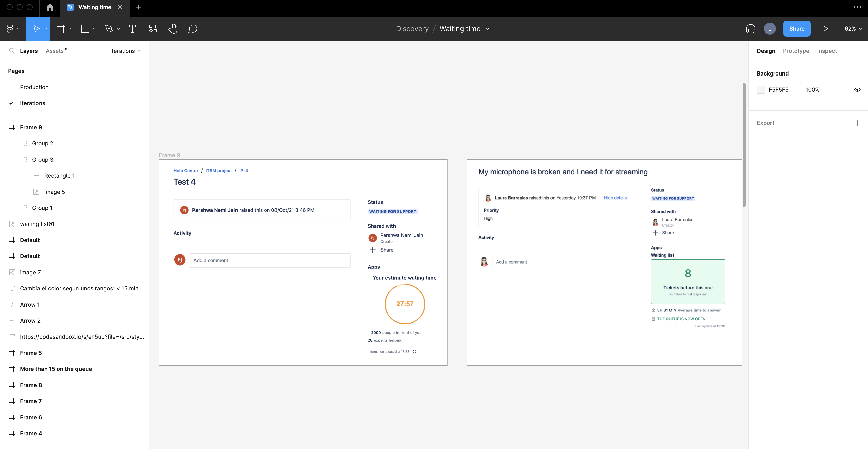Image resolution: width=868 pixels, height=449 pixels.
Task: Click the canvas vertical scrollbar
Action: (744, 145)
